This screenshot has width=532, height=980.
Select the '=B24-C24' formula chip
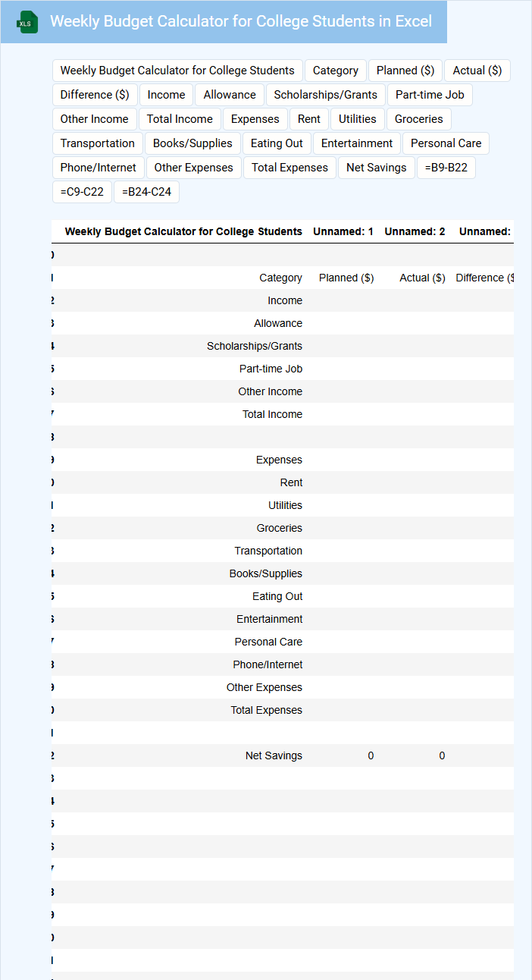click(146, 192)
